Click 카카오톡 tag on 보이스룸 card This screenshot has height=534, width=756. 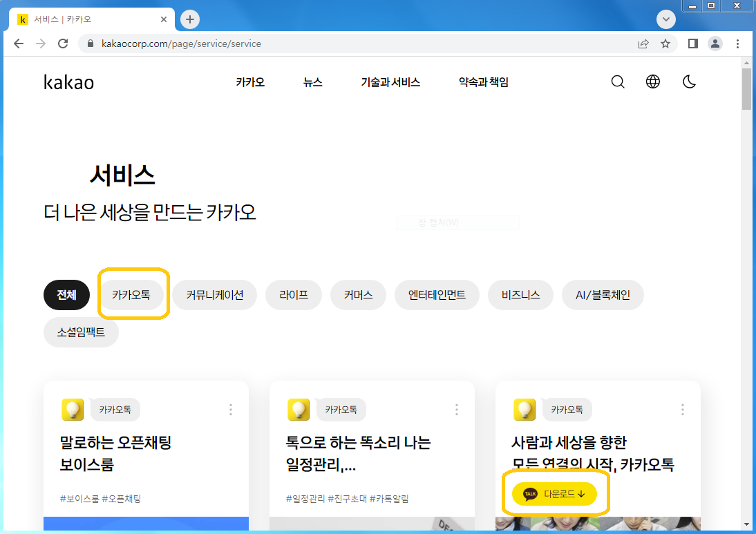click(x=115, y=410)
